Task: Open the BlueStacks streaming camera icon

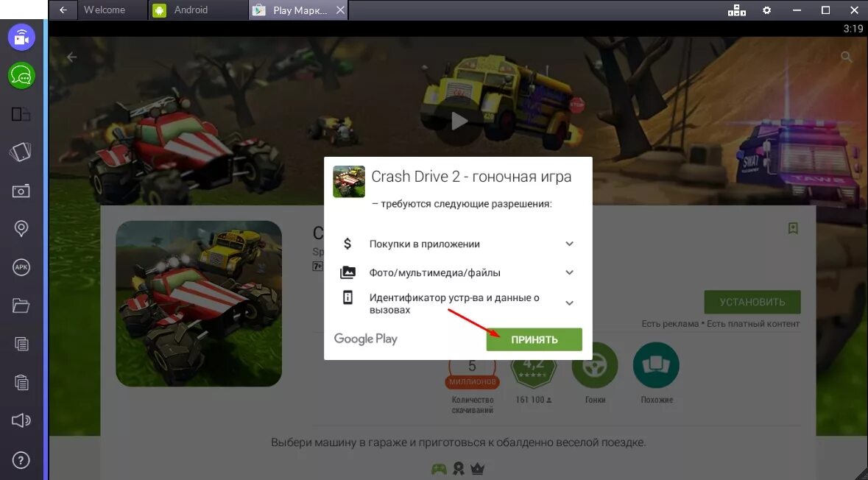Action: click(x=21, y=37)
